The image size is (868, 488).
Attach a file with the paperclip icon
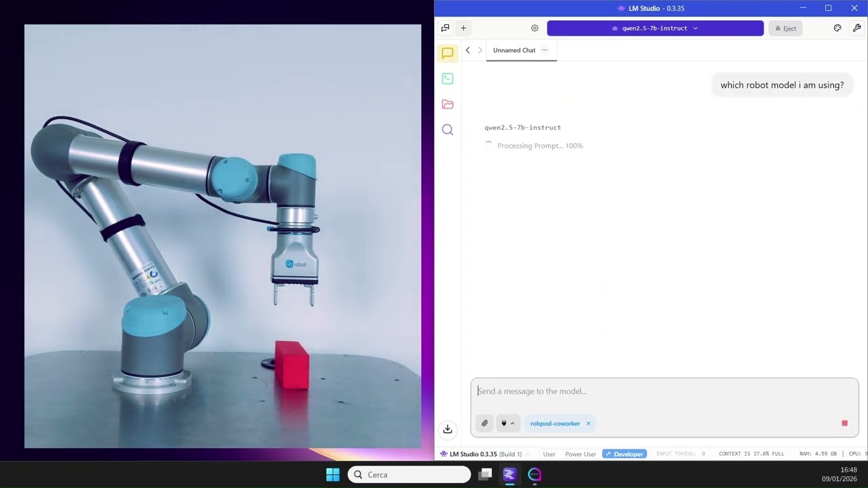pyautogui.click(x=485, y=424)
